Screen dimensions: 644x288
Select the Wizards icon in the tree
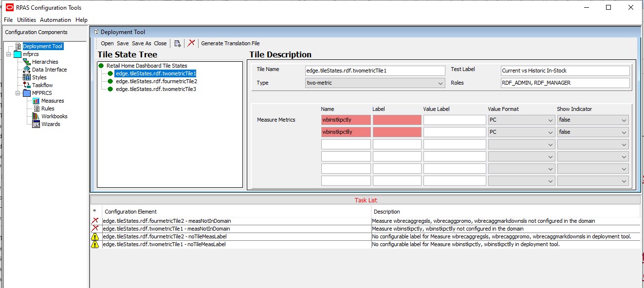click(36, 124)
